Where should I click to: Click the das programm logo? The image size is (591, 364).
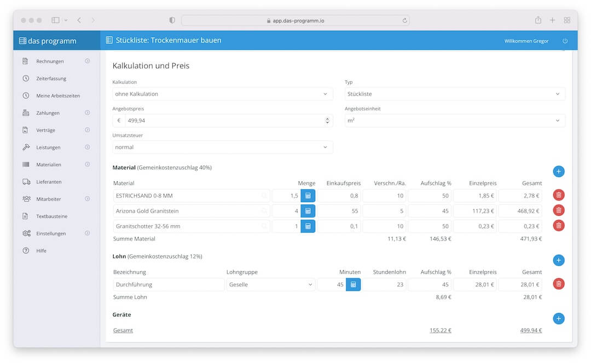point(48,41)
